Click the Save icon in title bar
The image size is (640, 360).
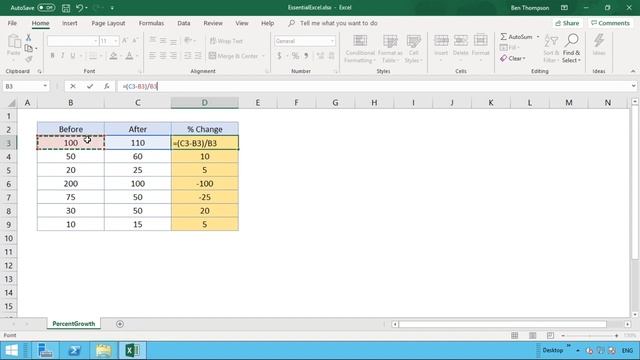pyautogui.click(x=66, y=8)
